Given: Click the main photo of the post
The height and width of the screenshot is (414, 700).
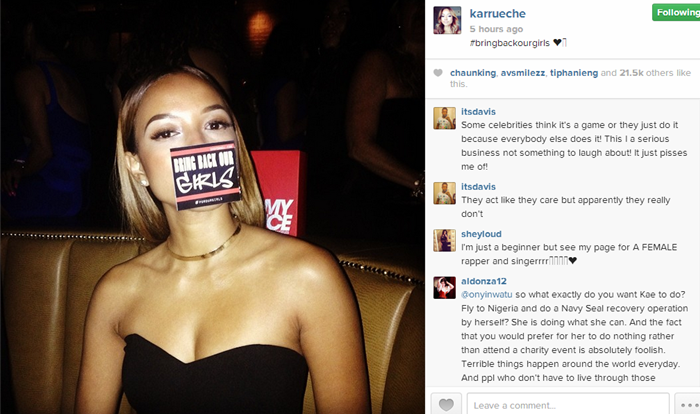Looking at the screenshot, I should click(x=212, y=207).
